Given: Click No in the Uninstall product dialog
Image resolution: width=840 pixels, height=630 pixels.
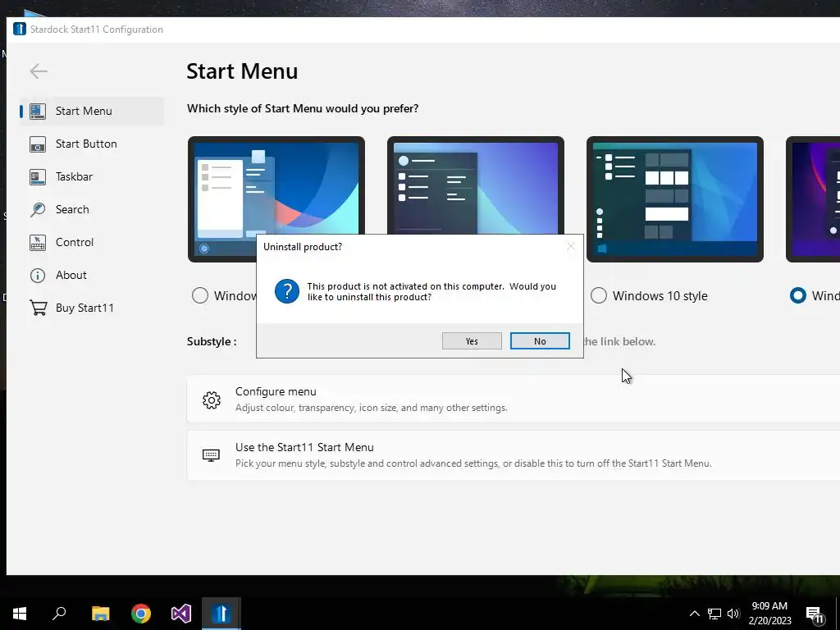Looking at the screenshot, I should 540,341.
